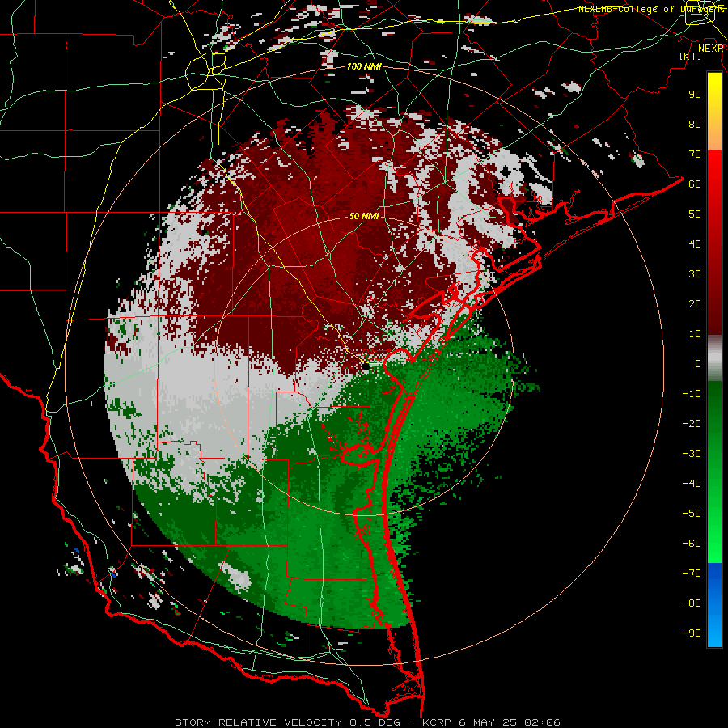Click the '-70' value on velocity scale

(692, 574)
